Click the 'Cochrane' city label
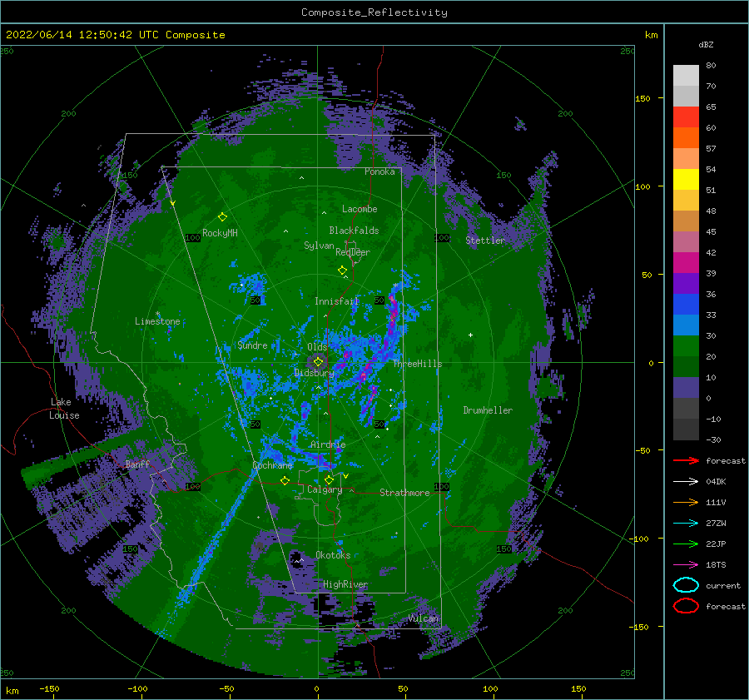The image size is (749, 700). coord(272,465)
